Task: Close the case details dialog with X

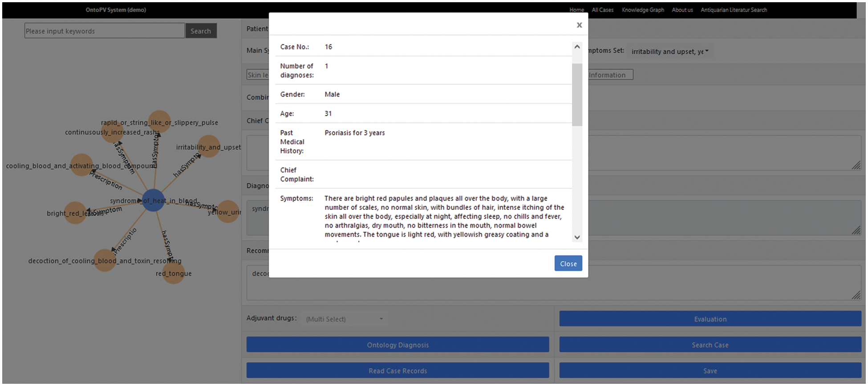Action: tap(579, 25)
